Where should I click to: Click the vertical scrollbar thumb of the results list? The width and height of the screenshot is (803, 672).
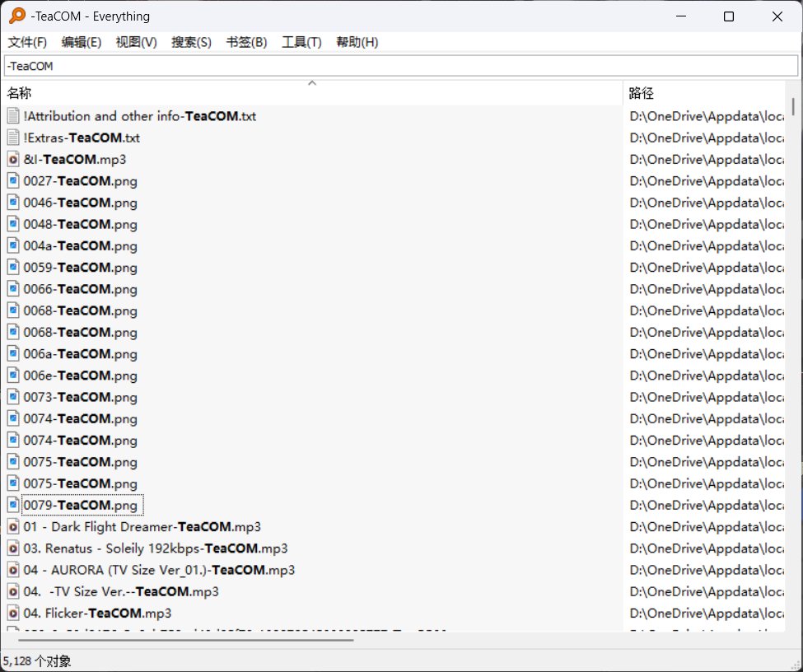point(793,107)
